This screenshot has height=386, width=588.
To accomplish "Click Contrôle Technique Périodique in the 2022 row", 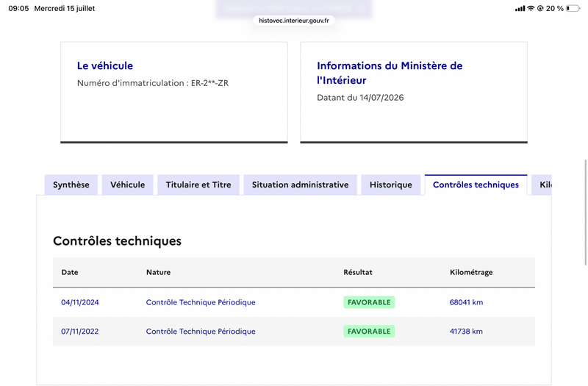I will tap(201, 332).
